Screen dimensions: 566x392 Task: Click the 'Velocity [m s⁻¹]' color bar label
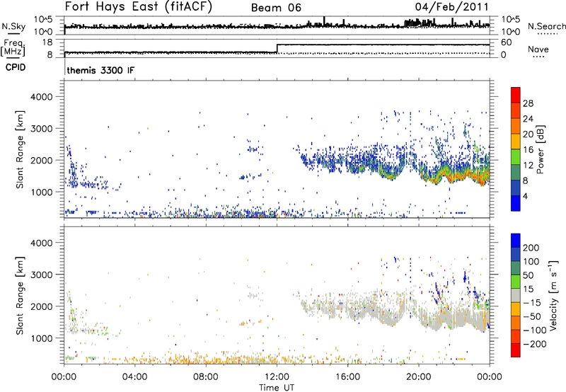click(x=553, y=295)
